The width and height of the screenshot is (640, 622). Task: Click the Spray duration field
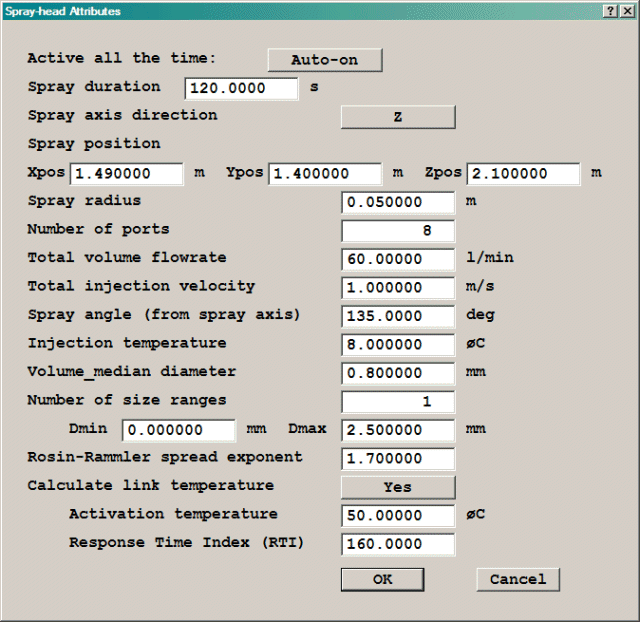242,88
